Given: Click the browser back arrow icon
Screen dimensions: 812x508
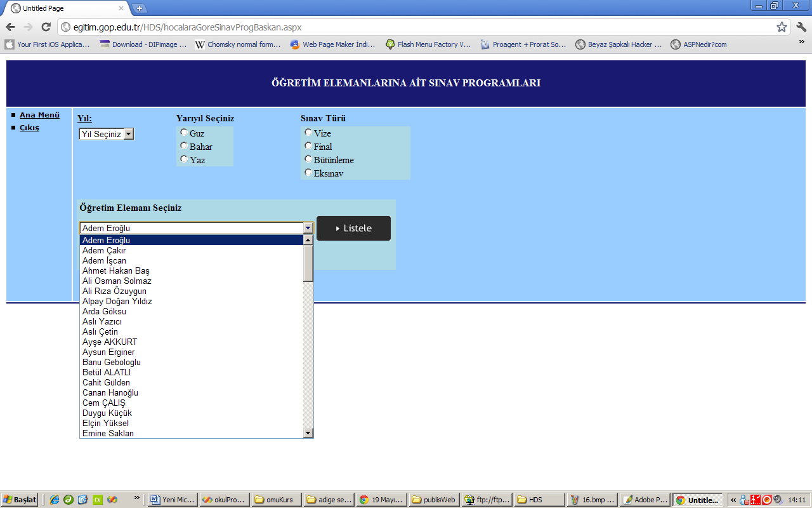Looking at the screenshot, I should (11, 27).
